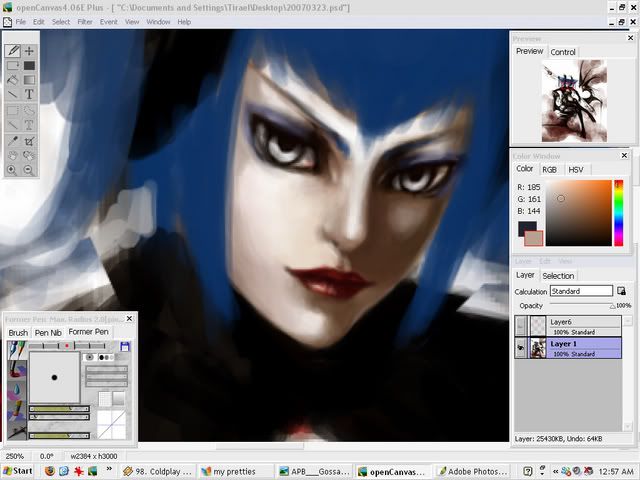Viewport: 640px width, 480px height.
Task: Choose the yellow-handled paintbrush preset
Action: pyautogui.click(x=17, y=409)
